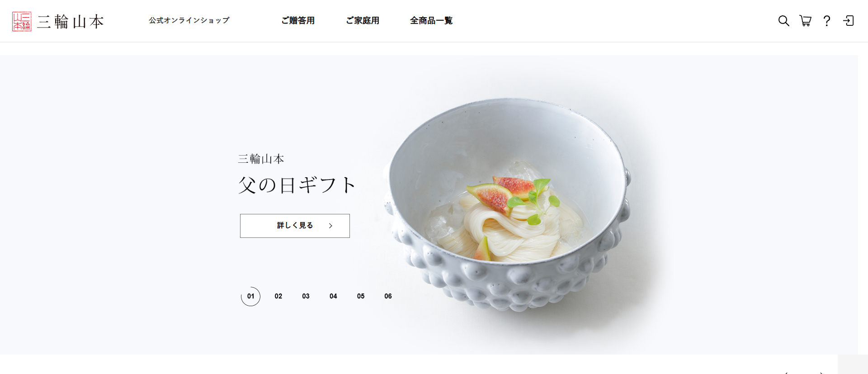Open the ご家庭用 menu
The width and height of the screenshot is (868, 374).
[x=363, y=21]
